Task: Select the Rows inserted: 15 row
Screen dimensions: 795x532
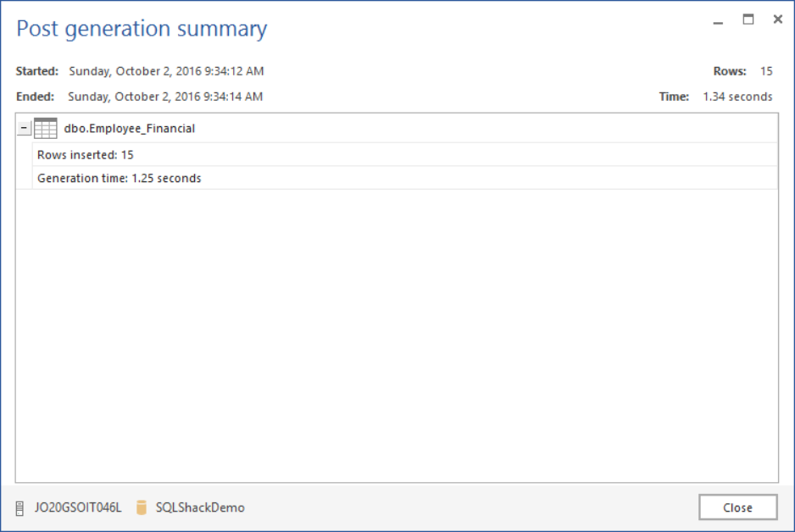Action: 86,155
